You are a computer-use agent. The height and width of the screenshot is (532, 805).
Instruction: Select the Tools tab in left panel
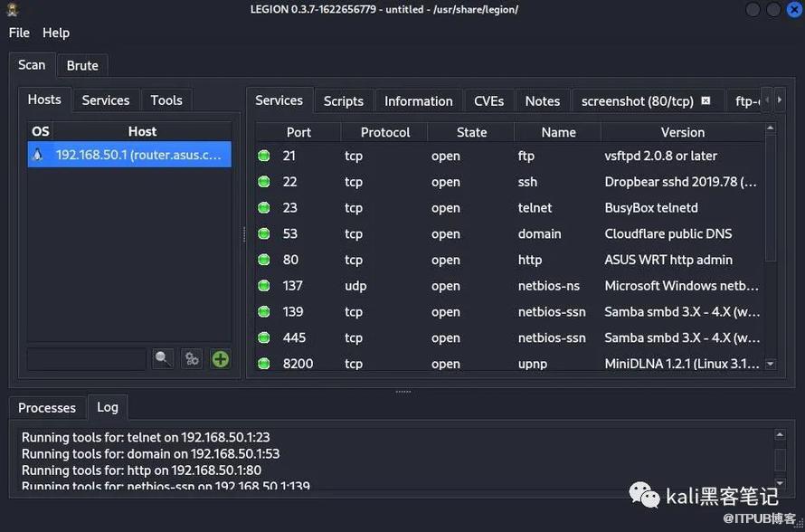[166, 100]
